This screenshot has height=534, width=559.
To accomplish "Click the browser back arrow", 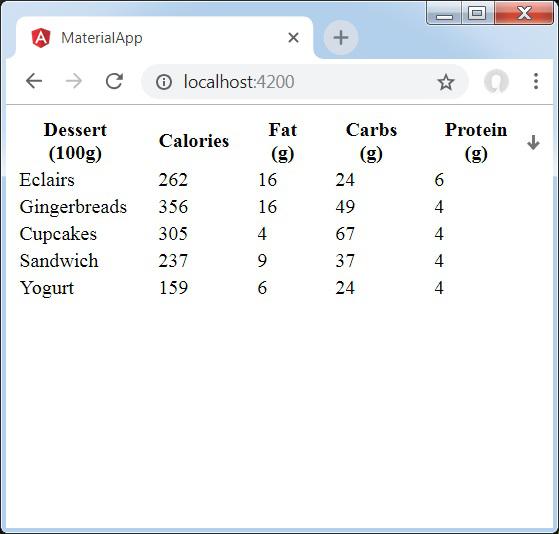I will [x=34, y=81].
